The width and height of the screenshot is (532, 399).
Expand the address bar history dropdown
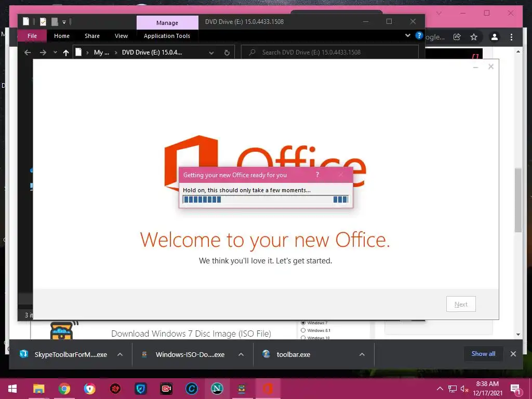click(211, 53)
